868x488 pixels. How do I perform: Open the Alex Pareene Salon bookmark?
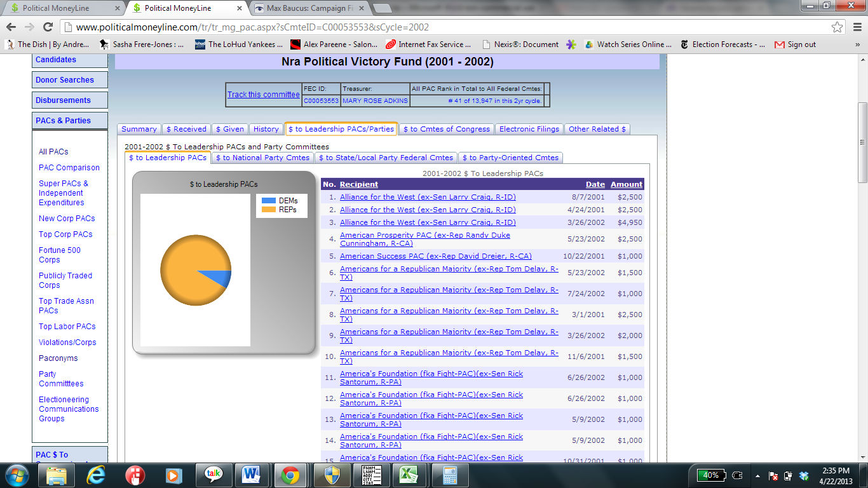pos(334,44)
